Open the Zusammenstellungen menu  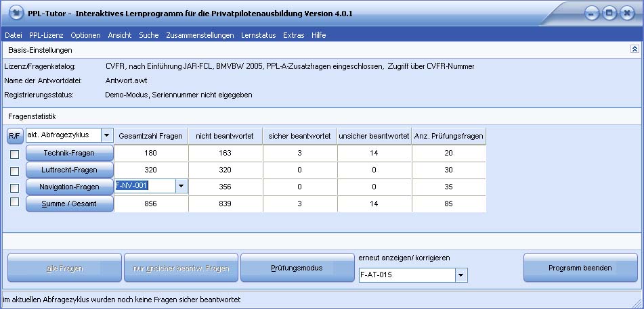[x=200, y=35]
